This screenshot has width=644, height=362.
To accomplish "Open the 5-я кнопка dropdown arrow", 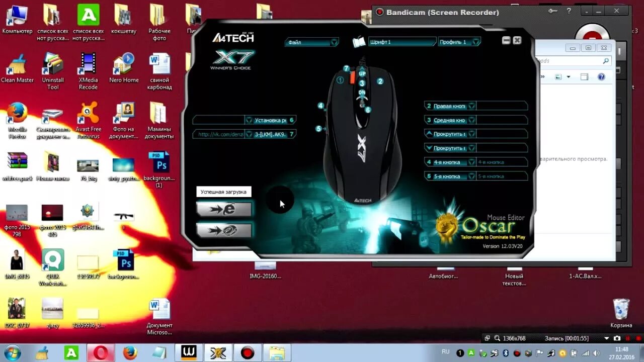I will tap(471, 176).
